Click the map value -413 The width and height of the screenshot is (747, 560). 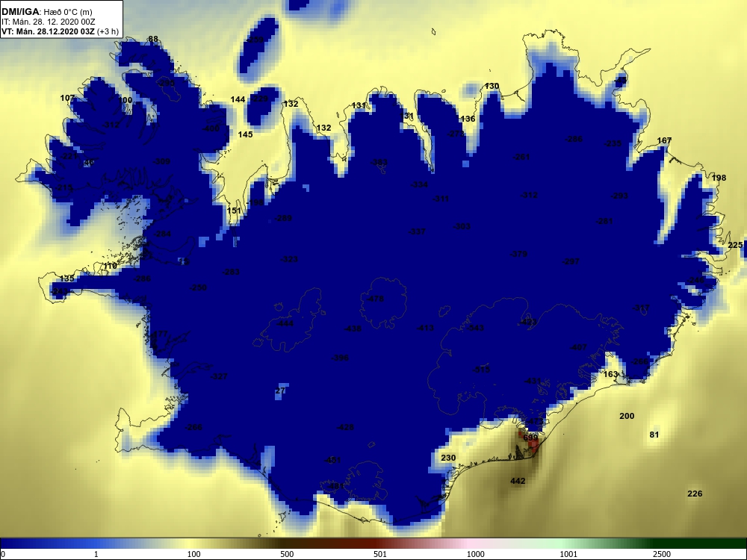tap(426, 328)
